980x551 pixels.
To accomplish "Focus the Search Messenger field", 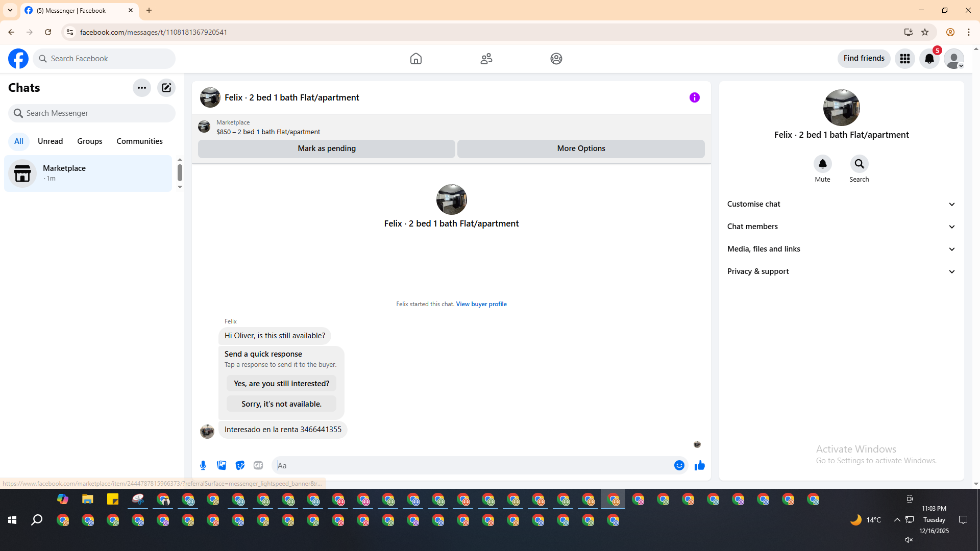I will (92, 113).
